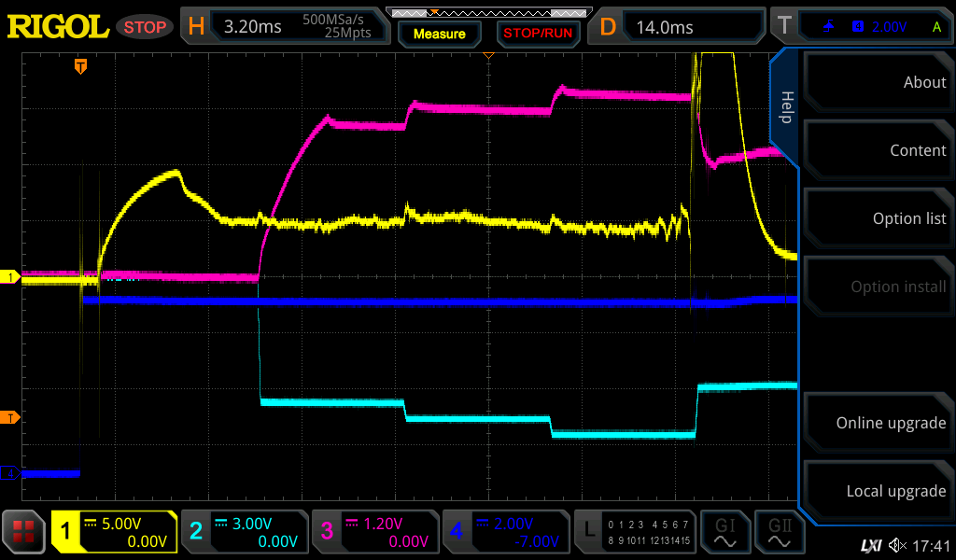Toggle channel 1 with 5.00V scale

[x=115, y=533]
